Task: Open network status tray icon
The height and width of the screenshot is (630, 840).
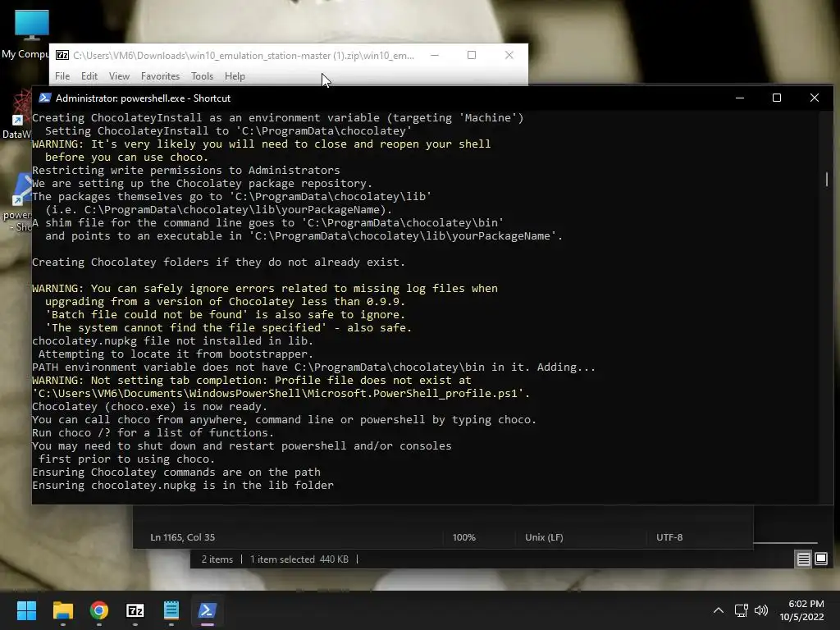Action: coord(741,610)
